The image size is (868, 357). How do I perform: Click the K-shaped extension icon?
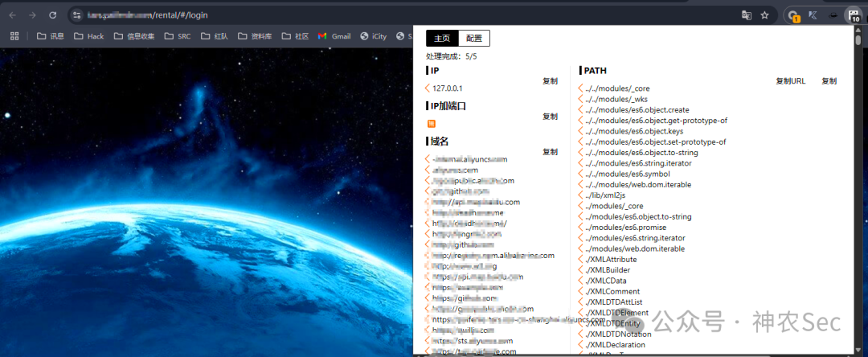[813, 15]
